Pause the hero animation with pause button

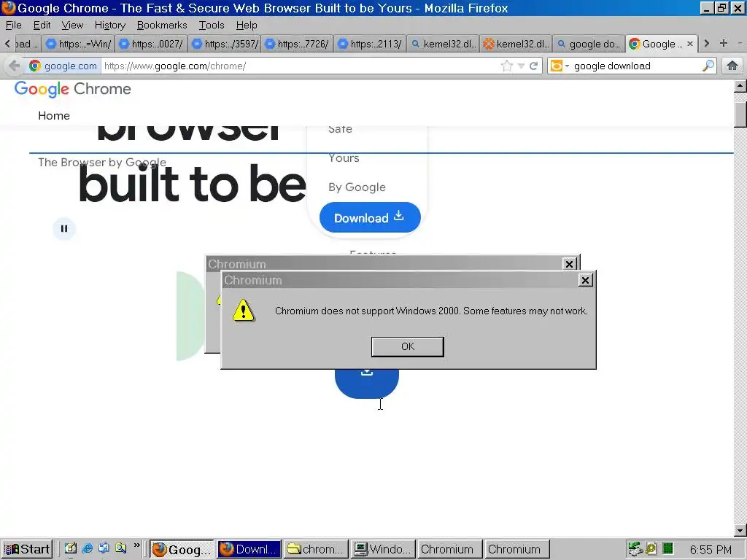pos(64,228)
